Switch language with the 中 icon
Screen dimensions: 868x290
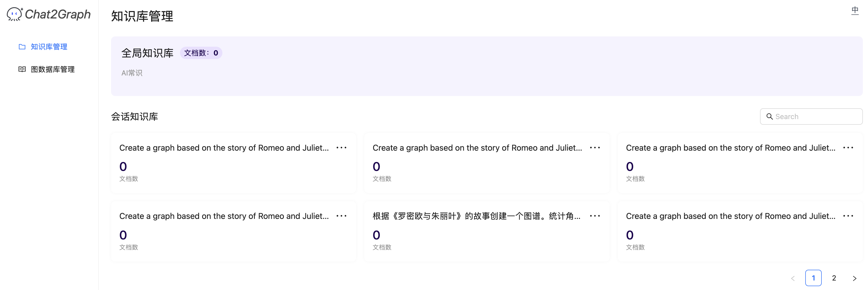coord(855,11)
